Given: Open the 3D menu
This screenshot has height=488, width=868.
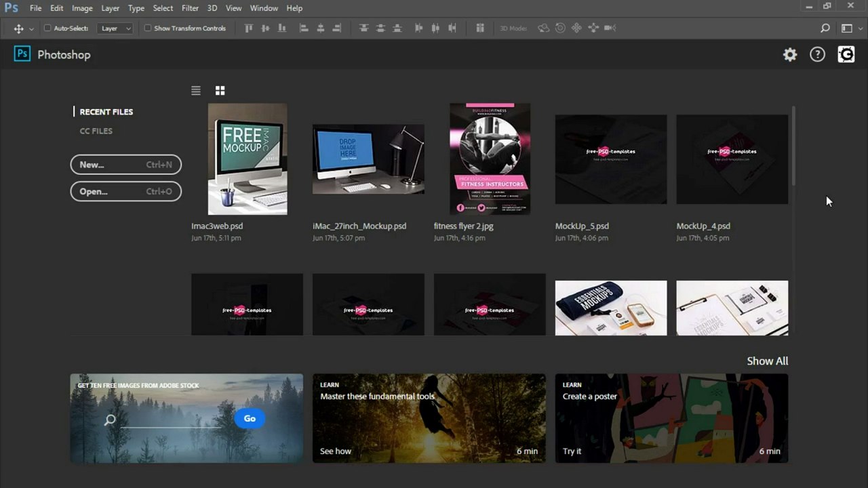Looking at the screenshot, I should point(212,8).
